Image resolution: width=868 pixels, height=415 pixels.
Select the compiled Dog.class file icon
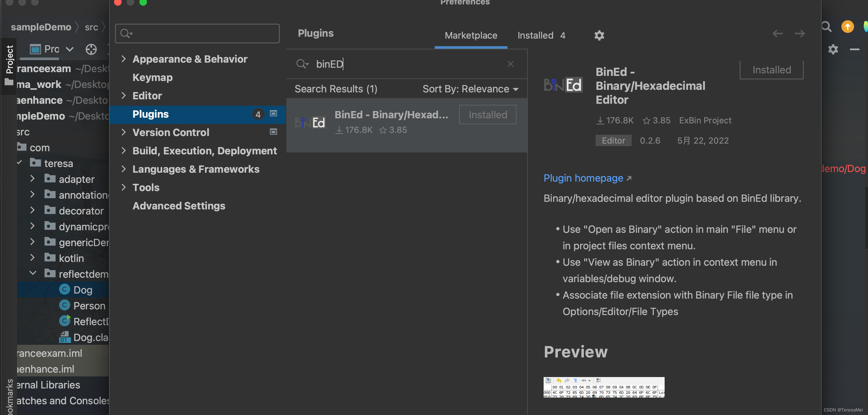point(65,337)
